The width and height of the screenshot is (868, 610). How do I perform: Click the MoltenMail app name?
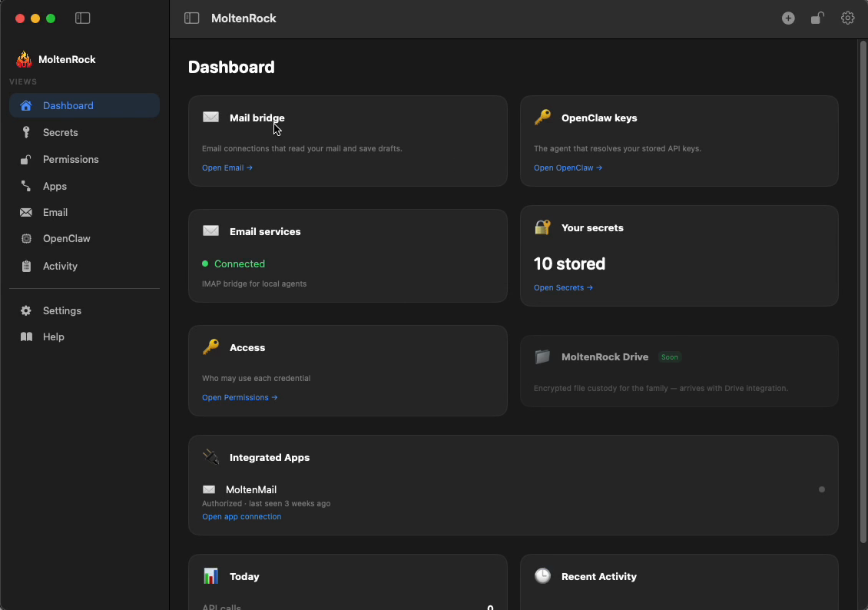coord(251,489)
